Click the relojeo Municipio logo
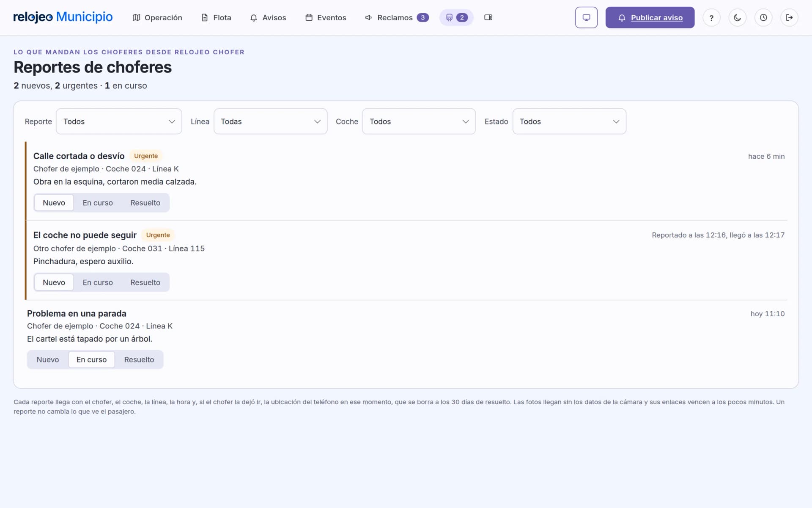 click(63, 17)
